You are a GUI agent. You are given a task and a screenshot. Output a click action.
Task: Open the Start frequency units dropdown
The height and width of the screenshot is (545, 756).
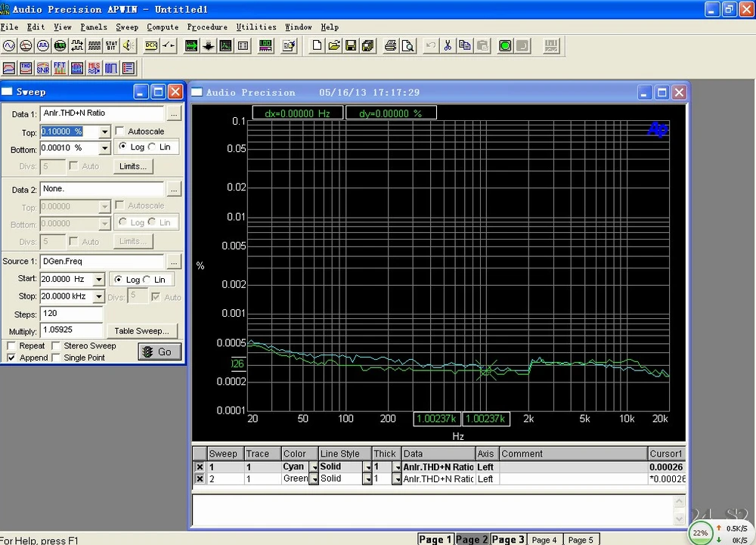[98, 279]
